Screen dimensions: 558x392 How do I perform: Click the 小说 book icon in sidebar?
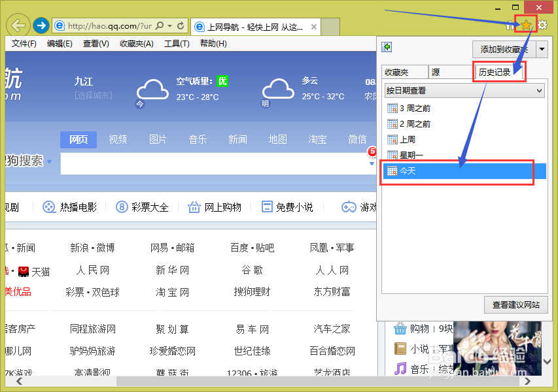(400, 349)
